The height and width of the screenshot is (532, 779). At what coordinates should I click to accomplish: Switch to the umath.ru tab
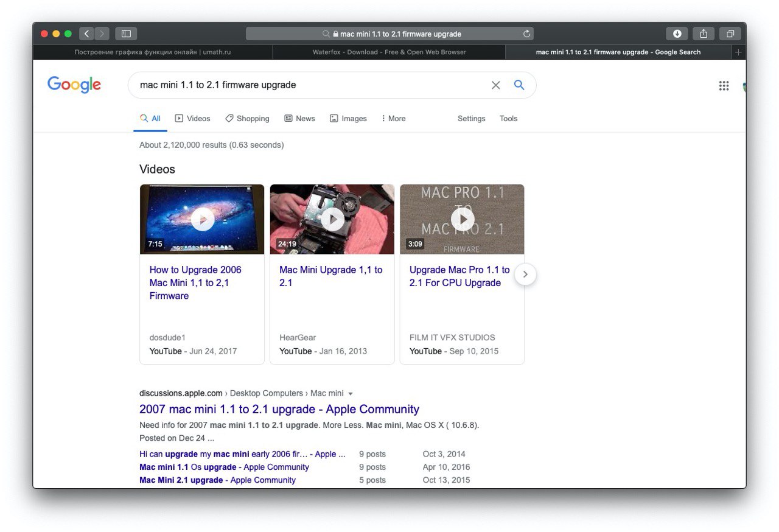(153, 52)
